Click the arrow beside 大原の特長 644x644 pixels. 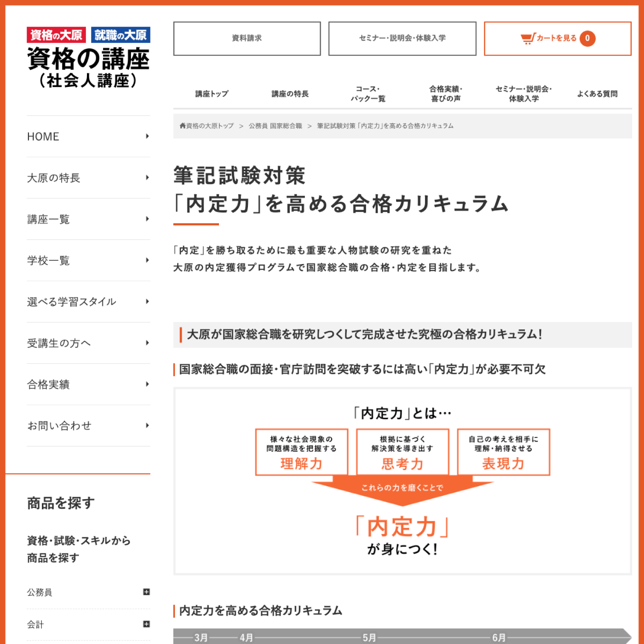pos(147,178)
